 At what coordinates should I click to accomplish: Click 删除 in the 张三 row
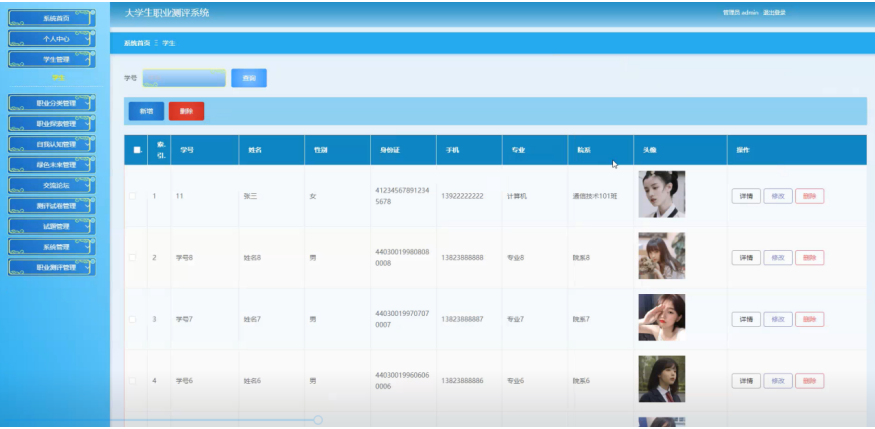[x=810, y=196]
